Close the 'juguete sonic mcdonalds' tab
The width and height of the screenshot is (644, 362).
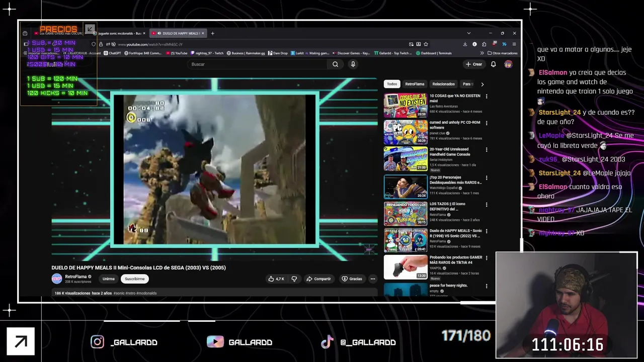(144, 33)
